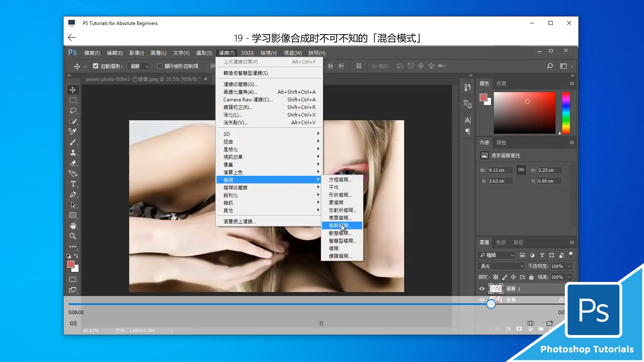The image size is (644, 362).
Task: Switch to the 色版 tab
Action: click(x=501, y=243)
